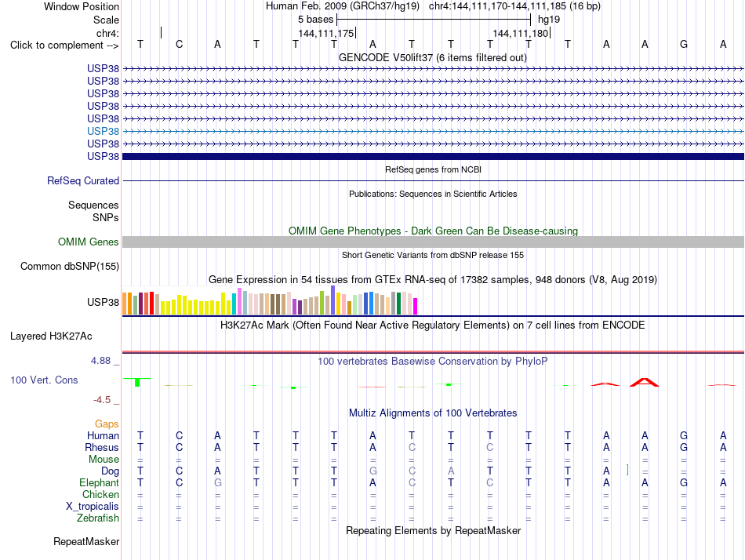The width and height of the screenshot is (745, 560).
Task: Click the 4.88 PhyloP upper limit value
Action: click(101, 361)
